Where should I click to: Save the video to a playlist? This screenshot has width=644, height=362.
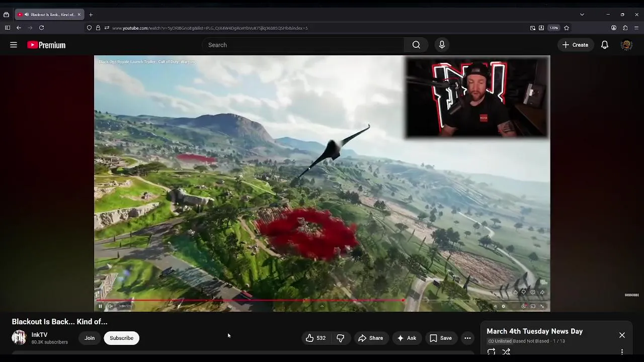tap(441, 338)
